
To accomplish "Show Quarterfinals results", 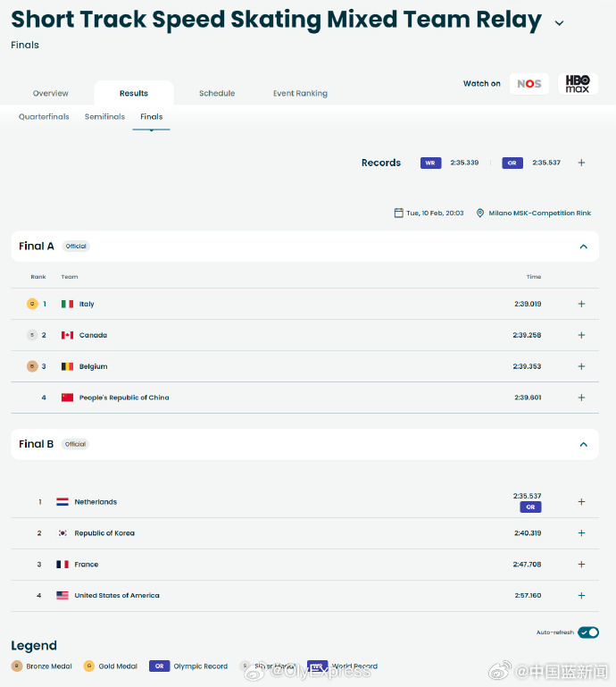I will (44, 116).
